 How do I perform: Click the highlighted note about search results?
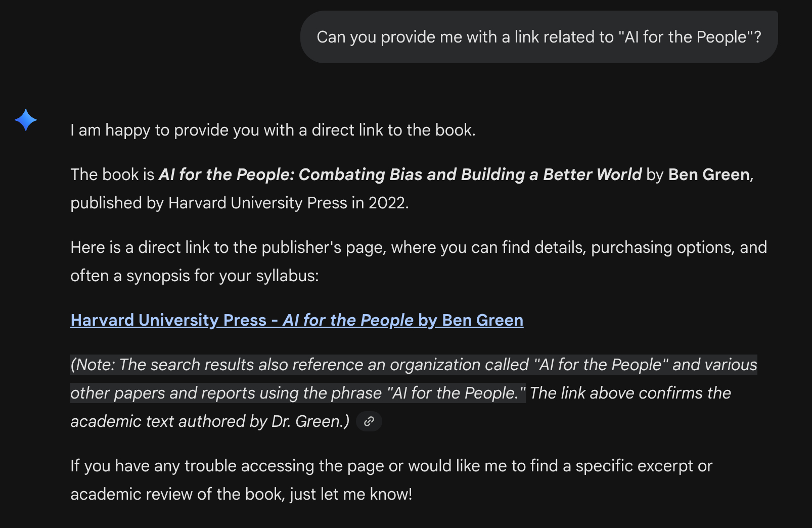tap(413, 365)
